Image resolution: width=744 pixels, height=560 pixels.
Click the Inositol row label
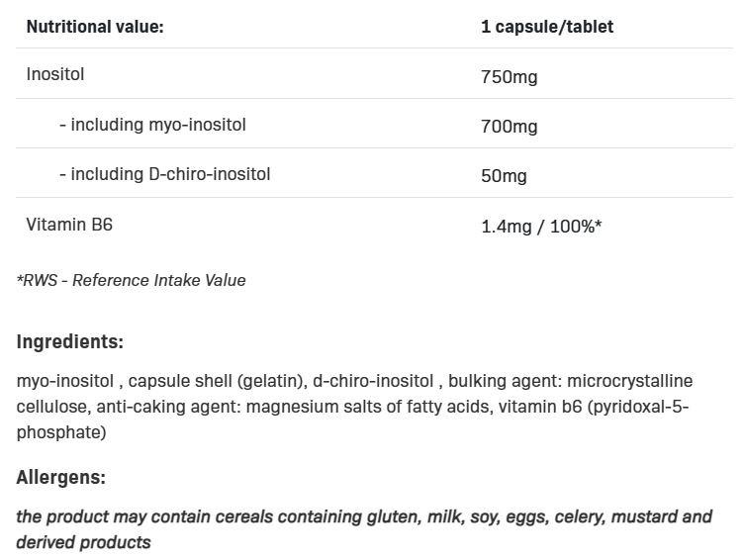(55, 74)
